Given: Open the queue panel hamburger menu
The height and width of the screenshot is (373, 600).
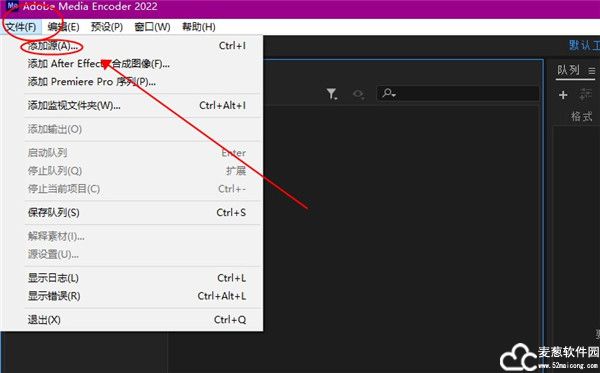Looking at the screenshot, I should pos(592,71).
